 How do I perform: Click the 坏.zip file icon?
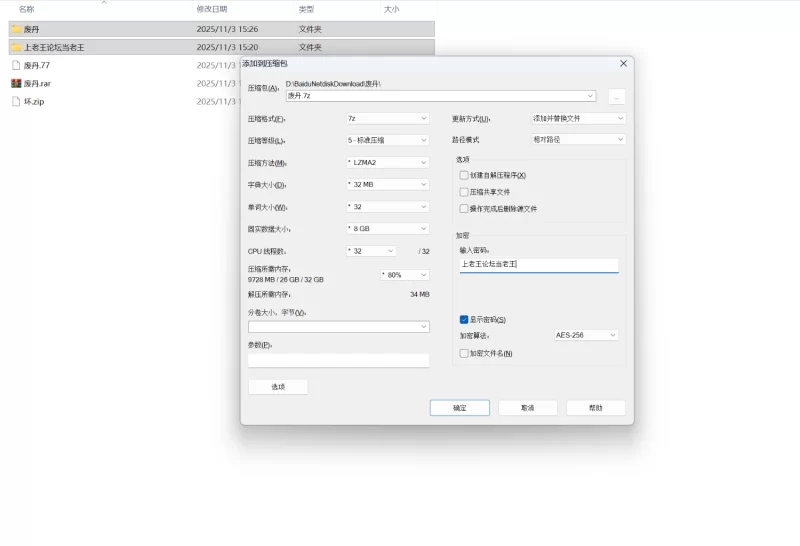16,102
